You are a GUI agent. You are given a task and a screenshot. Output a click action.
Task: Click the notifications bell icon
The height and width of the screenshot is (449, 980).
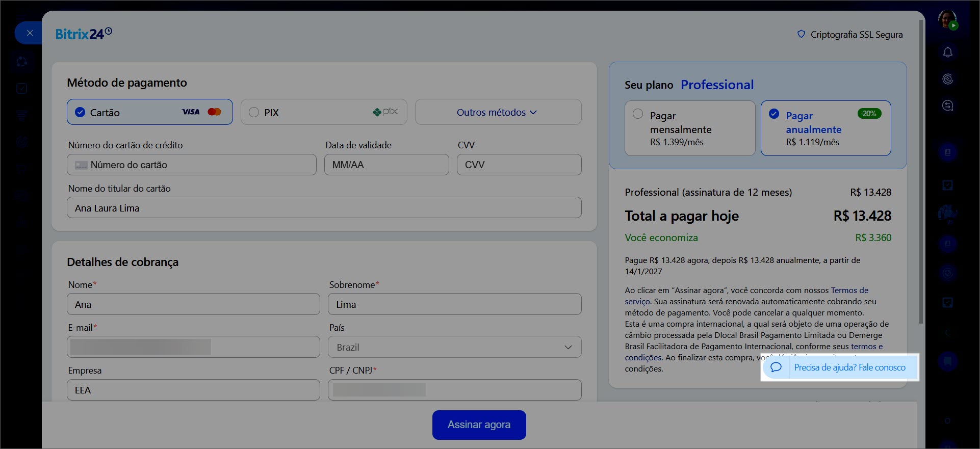coord(947,52)
